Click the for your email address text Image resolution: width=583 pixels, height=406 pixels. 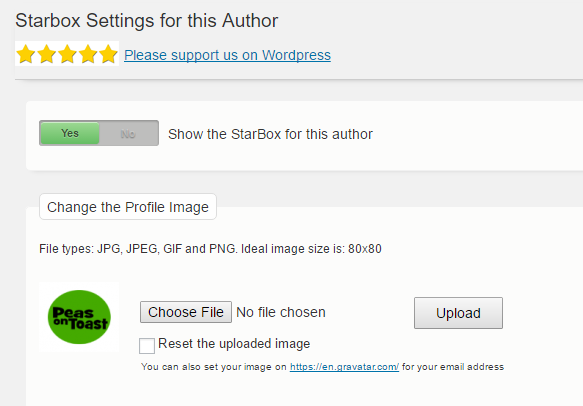(x=453, y=367)
